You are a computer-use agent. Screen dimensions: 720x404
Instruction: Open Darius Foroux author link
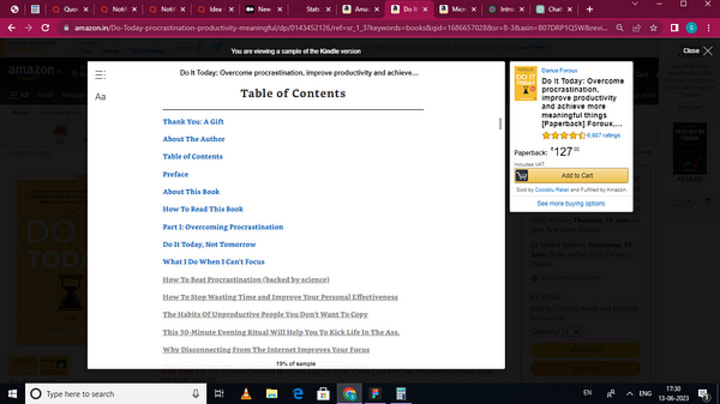coord(559,70)
